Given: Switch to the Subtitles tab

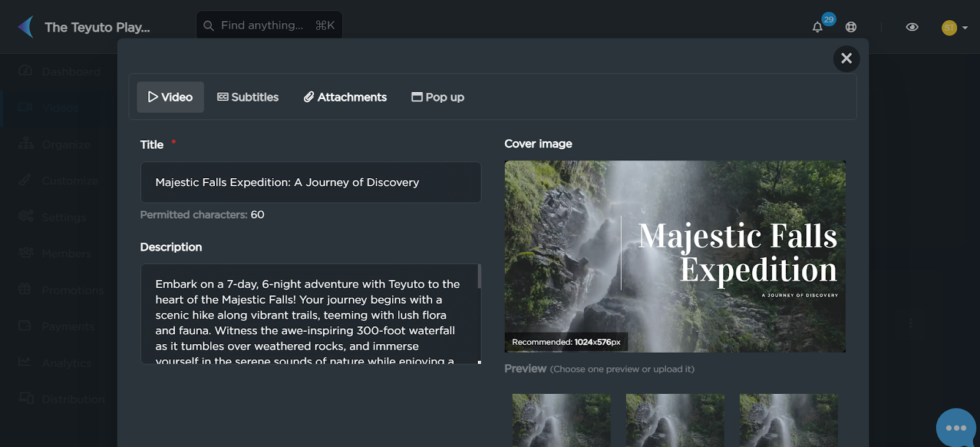Looking at the screenshot, I should coord(248,97).
